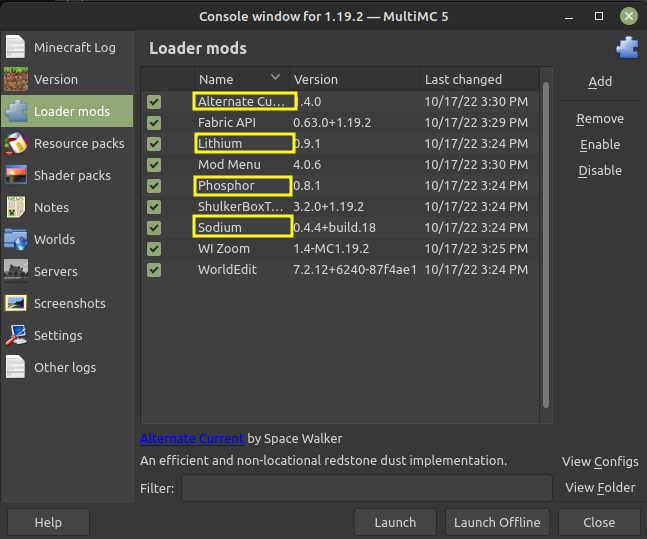Click the Add mod button
This screenshot has height=539, width=647.
pos(600,81)
